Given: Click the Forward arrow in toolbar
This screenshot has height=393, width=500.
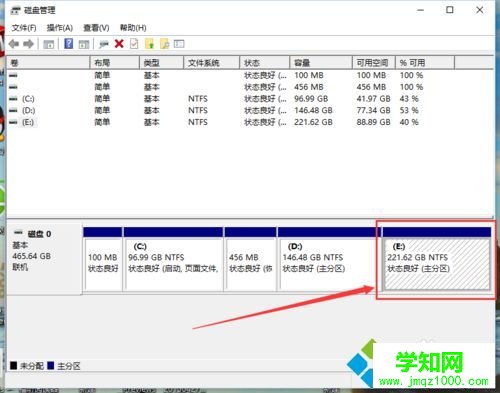Looking at the screenshot, I should tap(28, 44).
